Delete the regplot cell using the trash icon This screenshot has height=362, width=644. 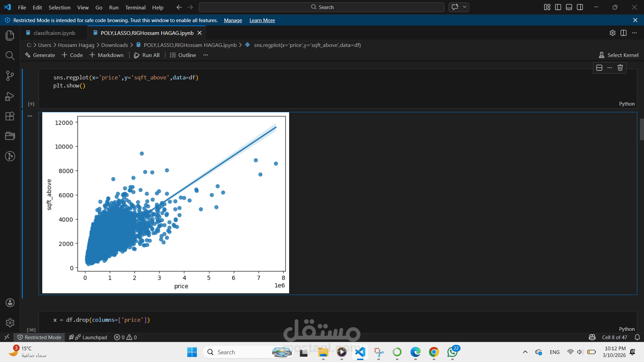620,68
